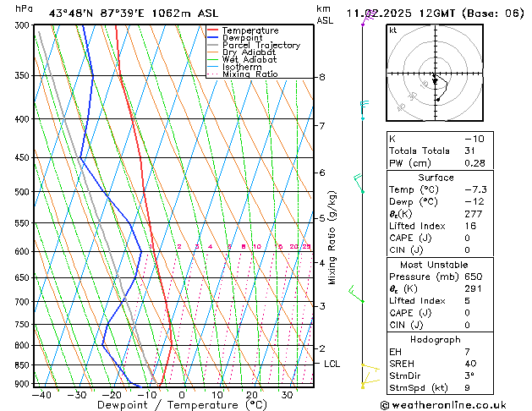Click the '2' km altitude axis label
Viewport: 532px width, 411px height.
tap(322, 348)
